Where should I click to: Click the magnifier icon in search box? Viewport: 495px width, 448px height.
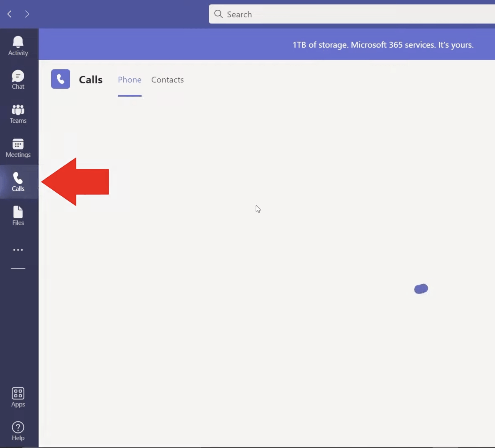[218, 14]
